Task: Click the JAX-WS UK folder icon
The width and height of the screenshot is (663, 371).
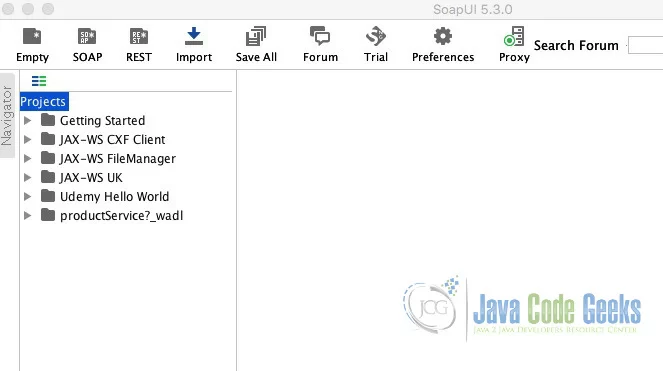Action: 48,177
